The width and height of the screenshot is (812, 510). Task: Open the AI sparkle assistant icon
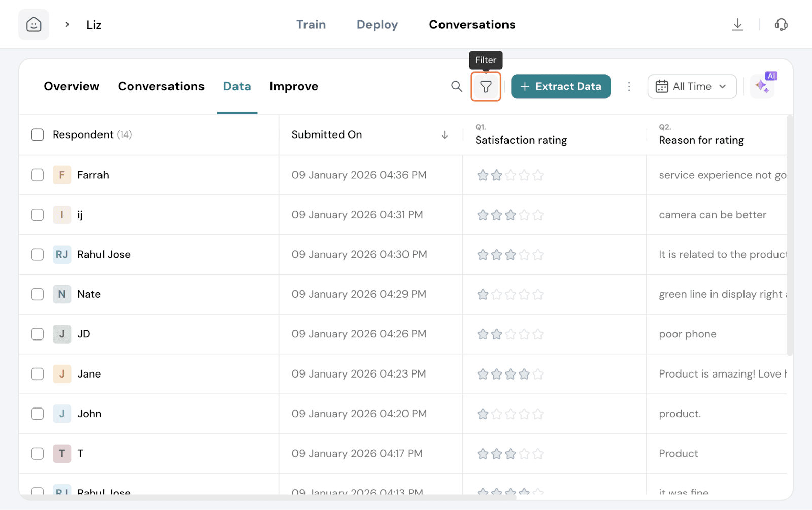pos(762,86)
